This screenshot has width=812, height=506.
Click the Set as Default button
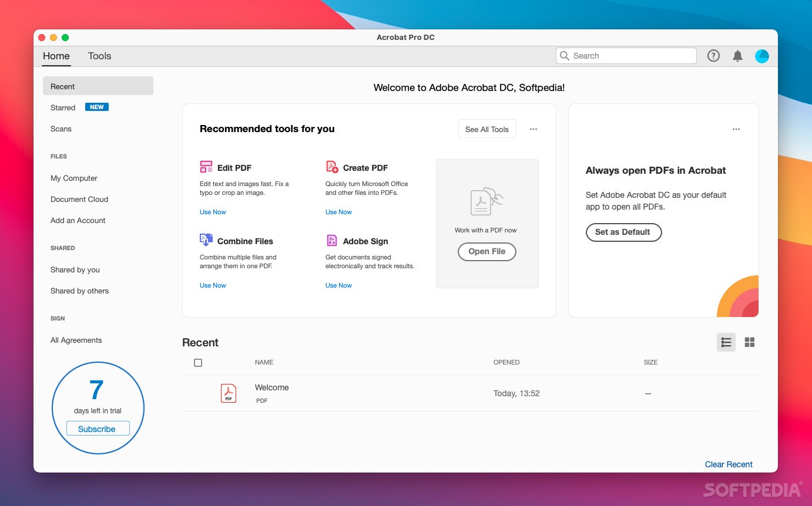pyautogui.click(x=623, y=232)
